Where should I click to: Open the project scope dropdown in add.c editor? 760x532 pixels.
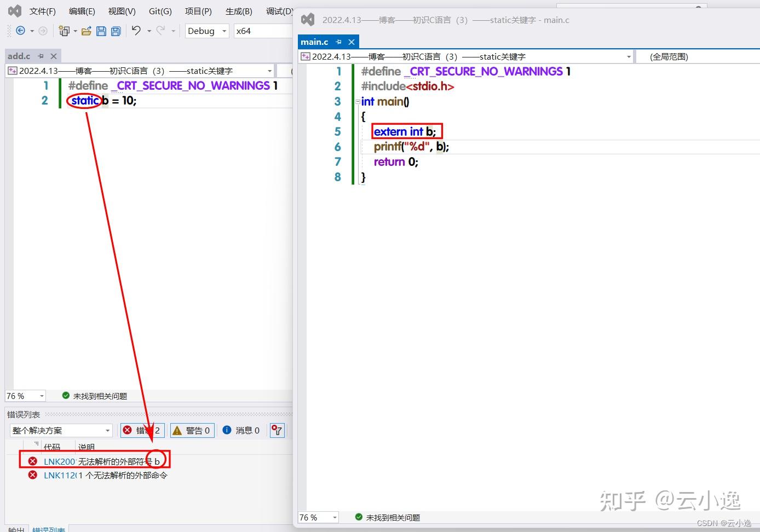pos(140,71)
